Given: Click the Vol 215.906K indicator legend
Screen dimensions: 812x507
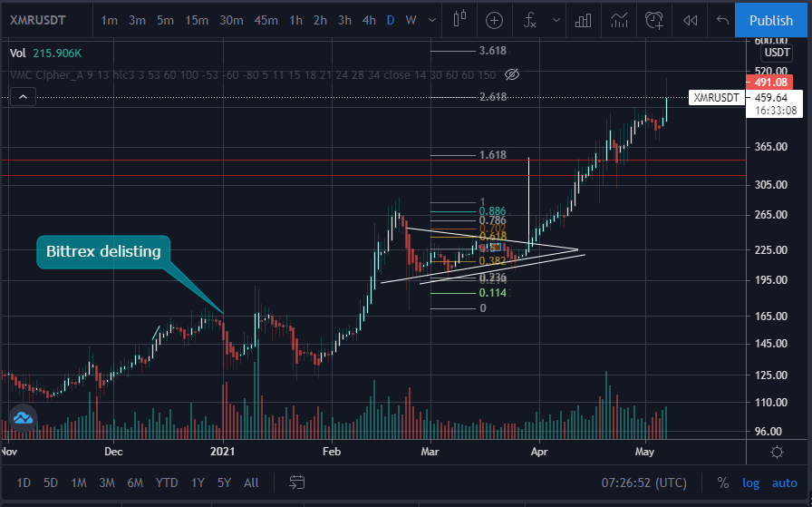Looking at the screenshot, I should click(45, 53).
